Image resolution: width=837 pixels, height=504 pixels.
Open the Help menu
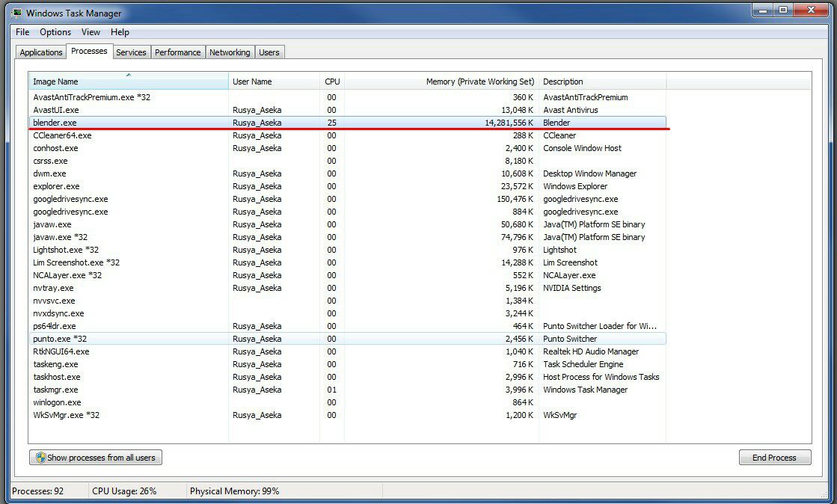click(120, 32)
